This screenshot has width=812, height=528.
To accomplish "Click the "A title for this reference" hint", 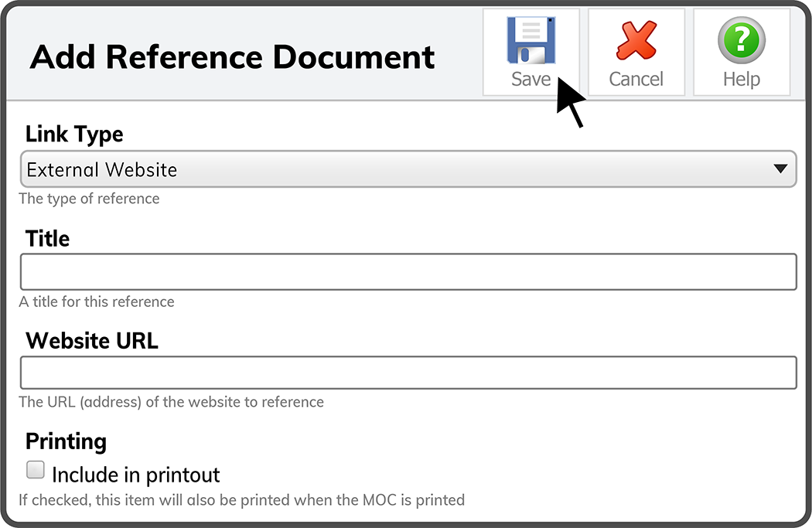I will 97,301.
